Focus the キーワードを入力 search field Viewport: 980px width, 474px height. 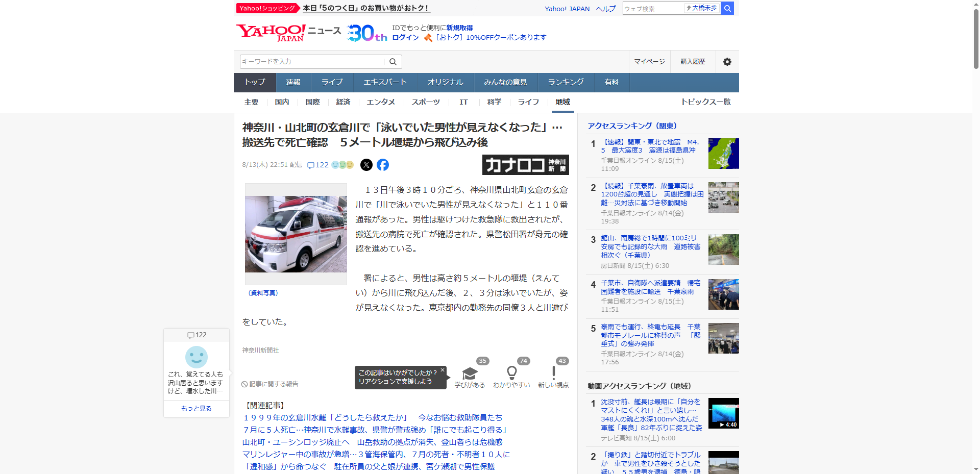point(312,62)
